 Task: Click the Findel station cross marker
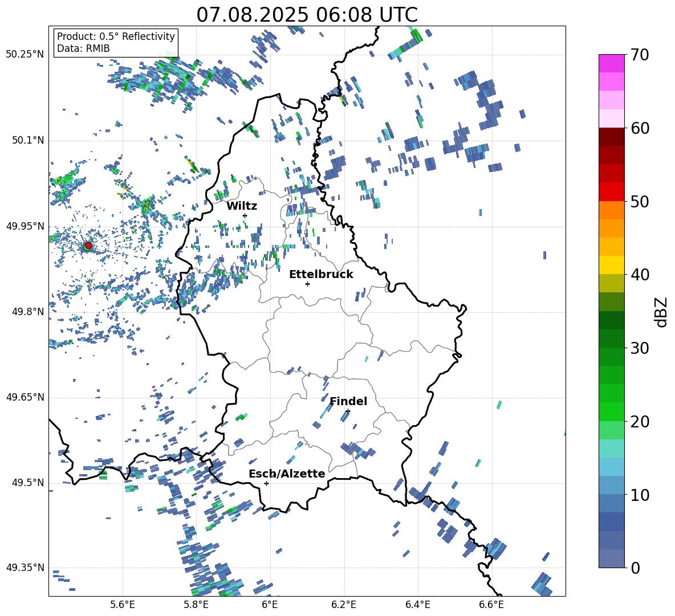[x=348, y=411]
